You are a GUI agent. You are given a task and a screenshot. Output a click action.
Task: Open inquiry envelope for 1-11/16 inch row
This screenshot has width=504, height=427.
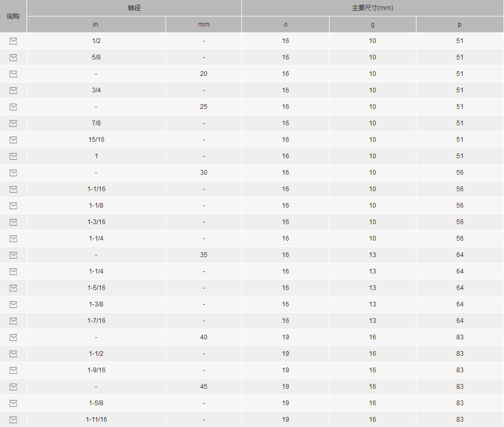[x=13, y=420]
